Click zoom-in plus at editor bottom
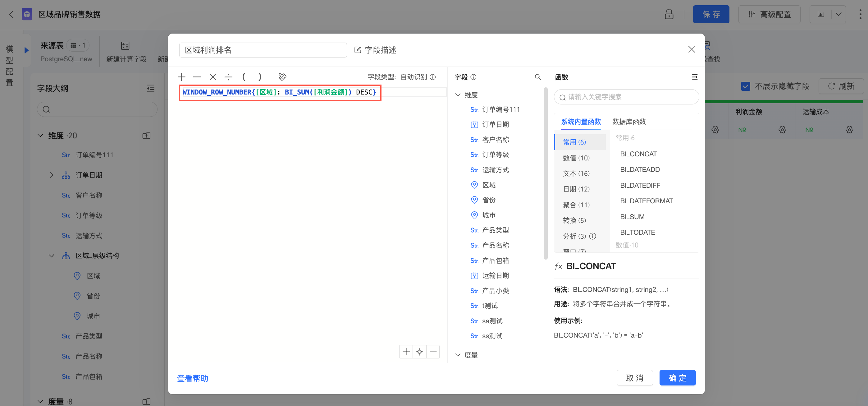 point(406,352)
